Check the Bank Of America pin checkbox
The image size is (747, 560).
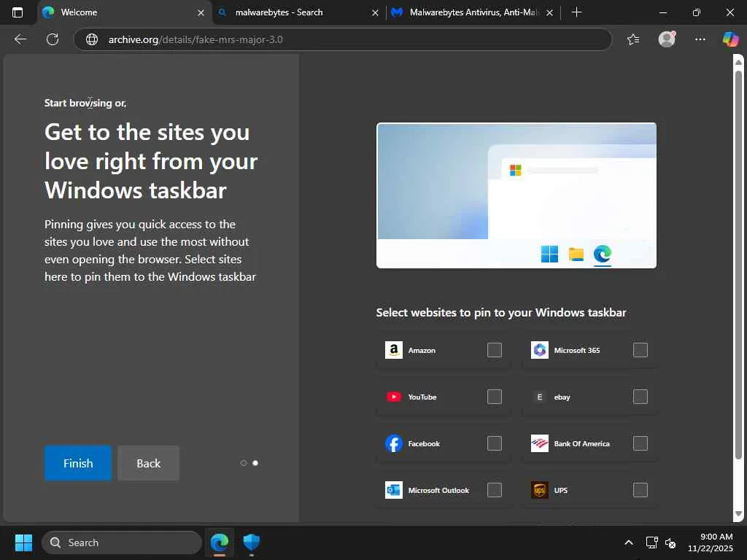click(640, 443)
